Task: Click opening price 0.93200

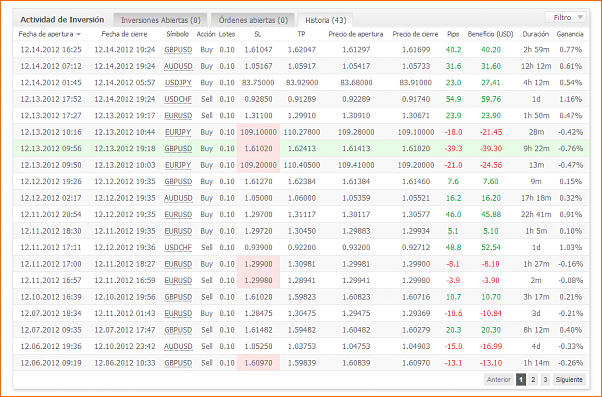Action: click(356, 248)
